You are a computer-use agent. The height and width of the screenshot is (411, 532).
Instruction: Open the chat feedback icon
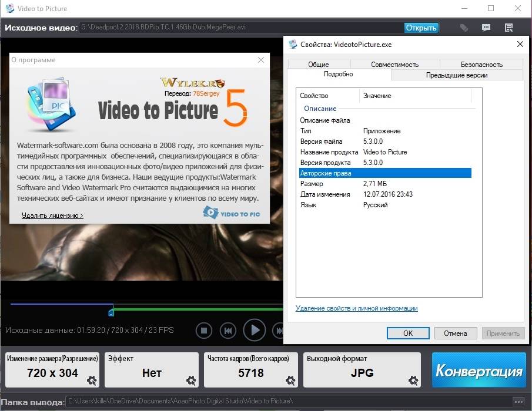486,28
